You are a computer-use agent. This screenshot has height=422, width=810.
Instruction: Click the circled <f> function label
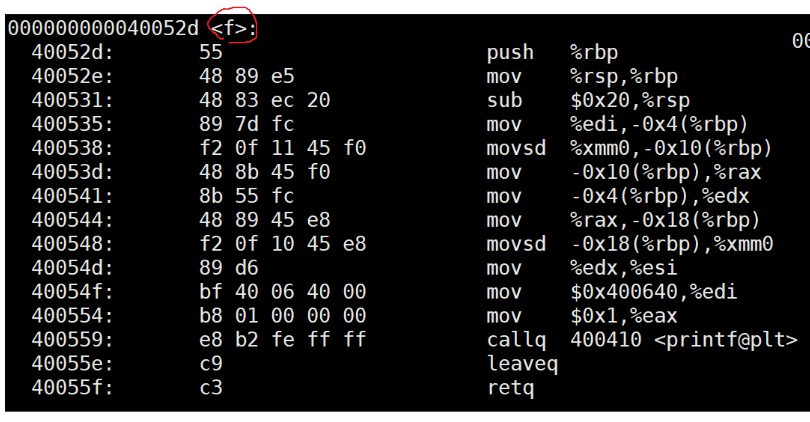point(233,28)
